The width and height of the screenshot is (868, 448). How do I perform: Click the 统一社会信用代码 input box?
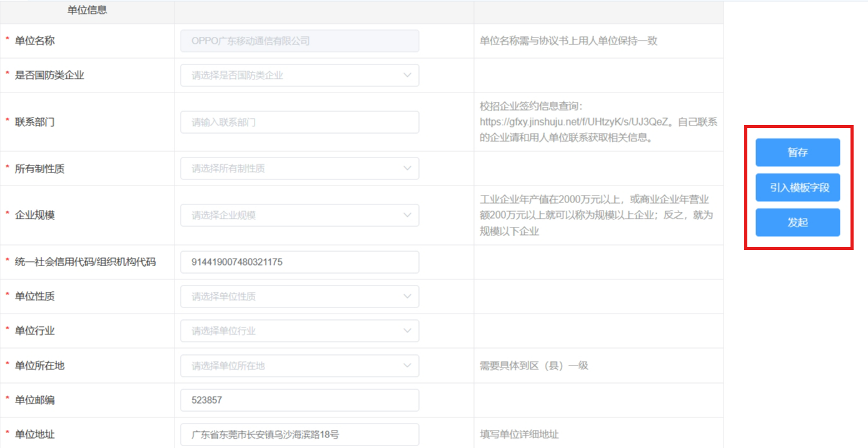coord(300,262)
